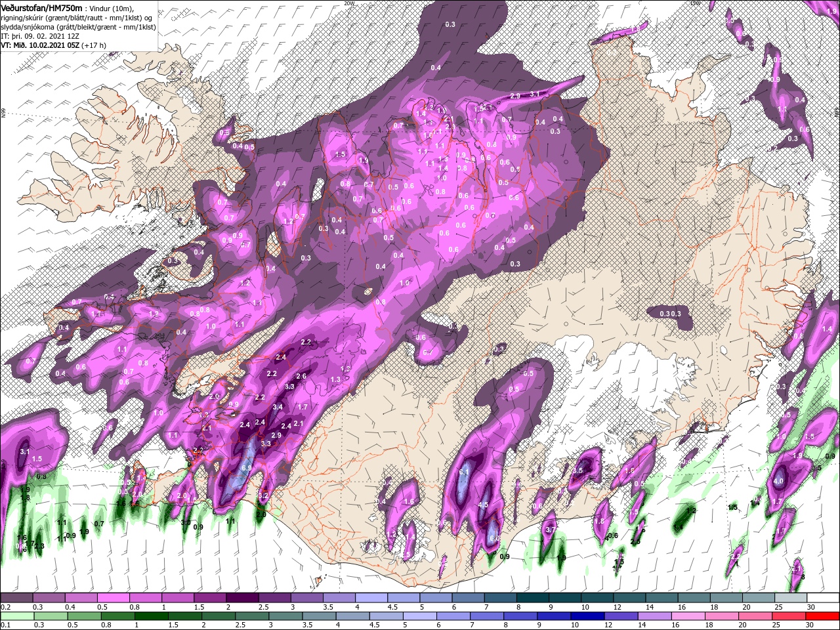840x630 pixels.
Task: Click the 0.2 label in top legend row
Action: tap(5, 607)
